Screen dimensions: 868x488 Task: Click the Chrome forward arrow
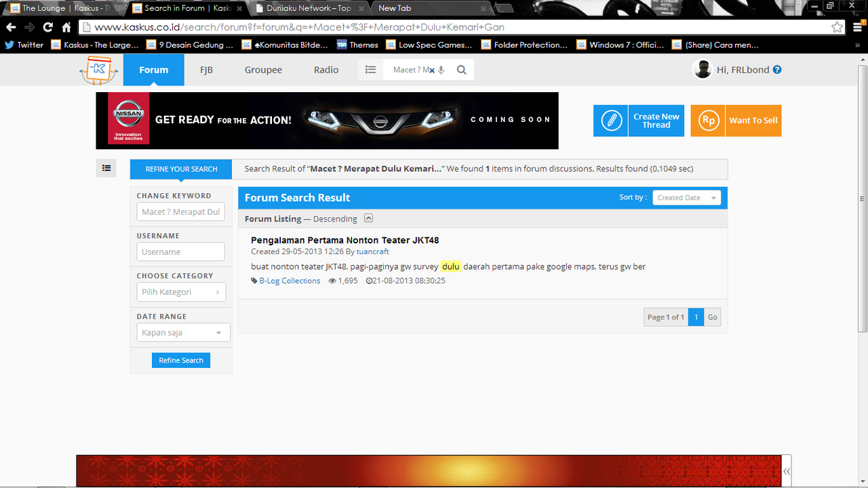point(29,27)
